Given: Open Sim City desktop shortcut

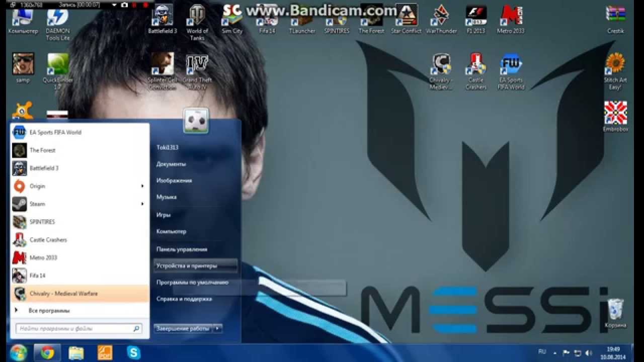Looking at the screenshot, I should pos(232,19).
